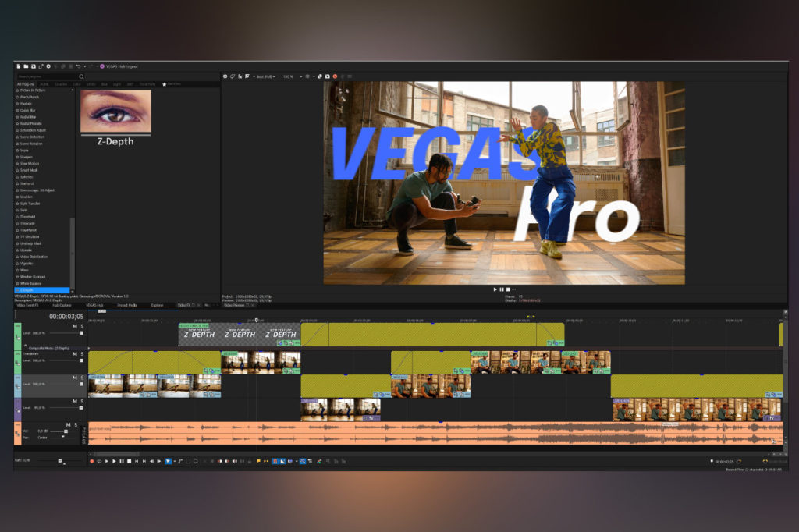799x532 pixels.
Task: Click the VEGAS Hub logout icon
Action: [102, 66]
